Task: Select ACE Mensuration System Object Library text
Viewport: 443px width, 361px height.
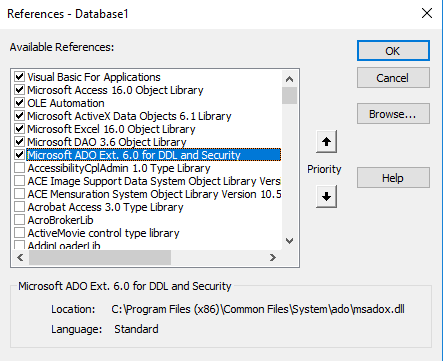Action: (154, 194)
